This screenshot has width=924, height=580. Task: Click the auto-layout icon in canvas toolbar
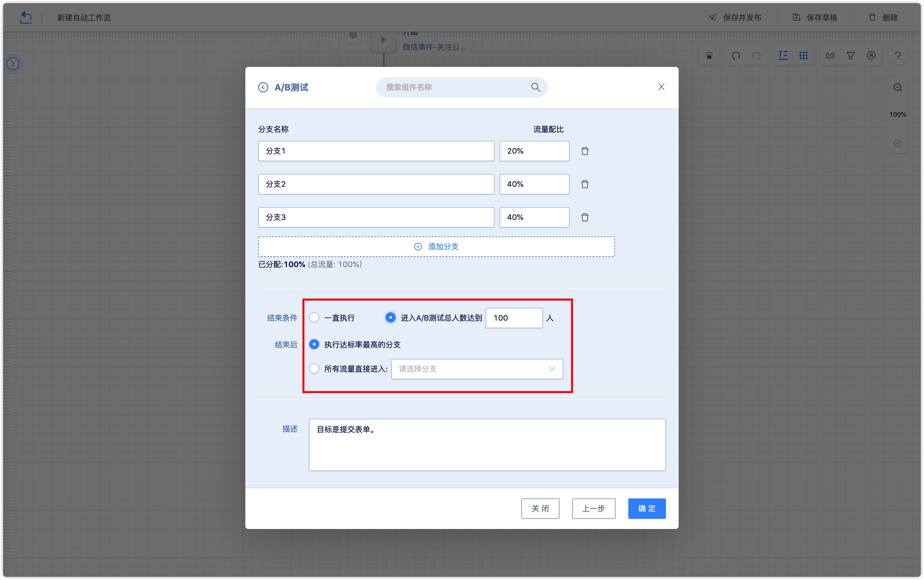coord(783,56)
